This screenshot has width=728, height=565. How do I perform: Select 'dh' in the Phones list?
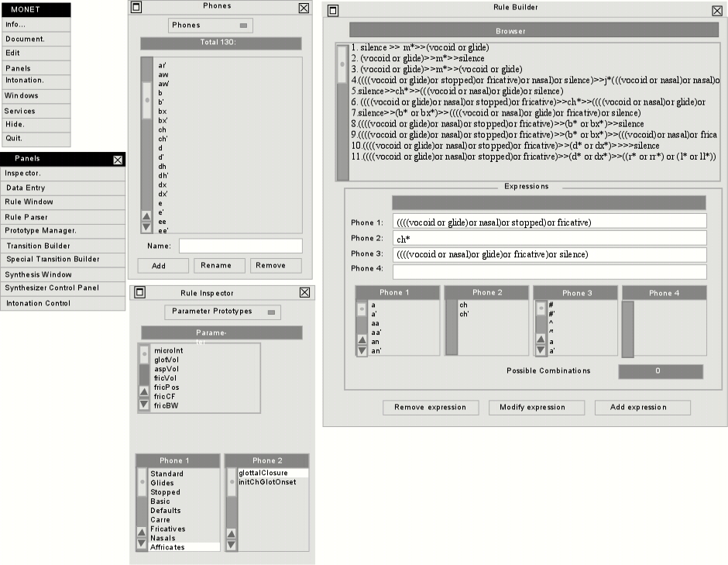click(x=163, y=167)
